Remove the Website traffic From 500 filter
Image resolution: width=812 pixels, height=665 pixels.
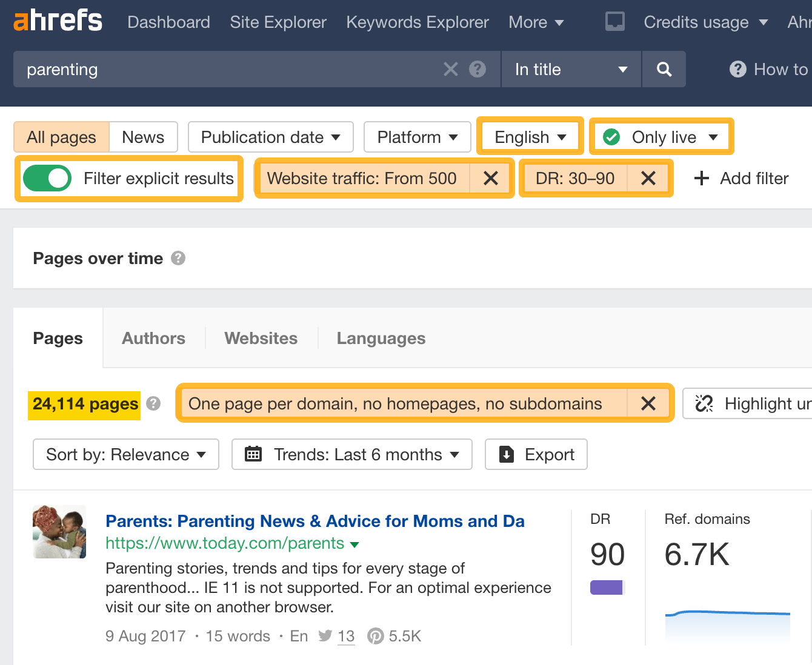pyautogui.click(x=491, y=178)
